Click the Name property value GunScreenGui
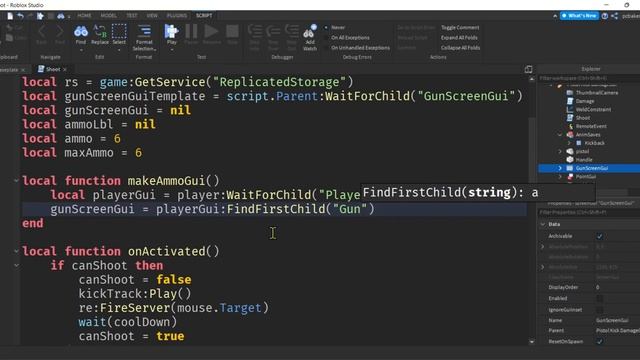 pos(612,320)
